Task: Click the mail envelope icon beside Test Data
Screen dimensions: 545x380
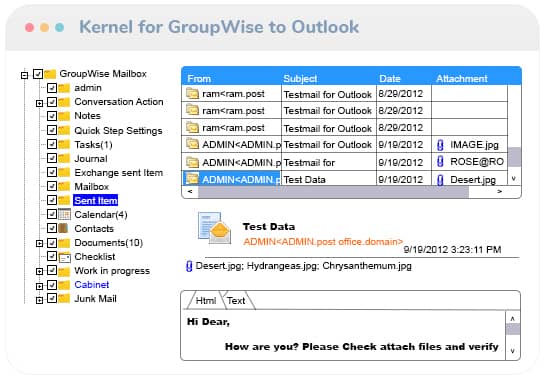Action: [214, 228]
